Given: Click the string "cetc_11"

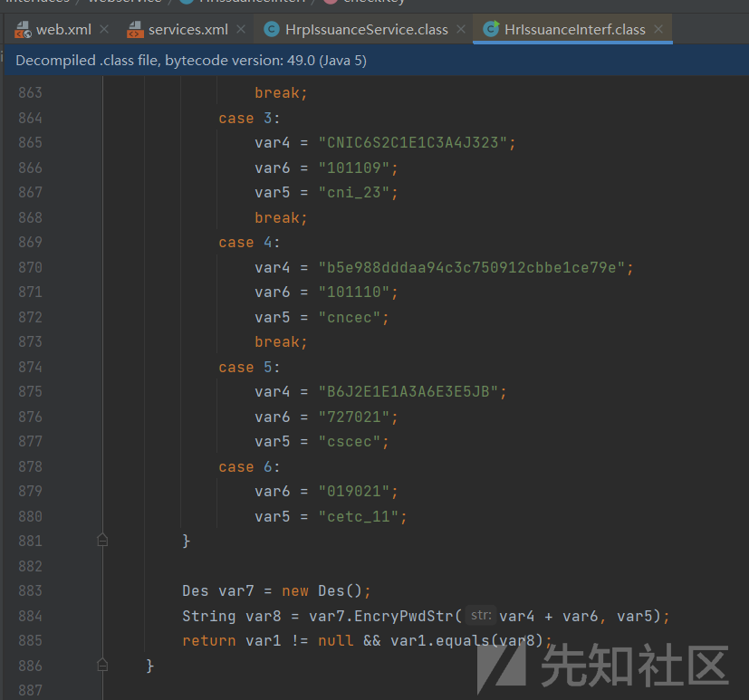Looking at the screenshot, I should (x=359, y=517).
